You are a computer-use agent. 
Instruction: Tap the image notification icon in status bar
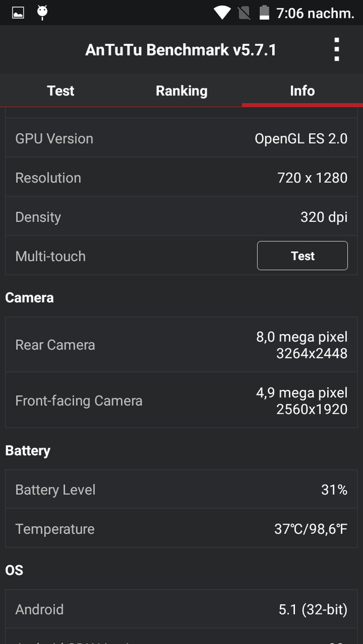coord(18,13)
